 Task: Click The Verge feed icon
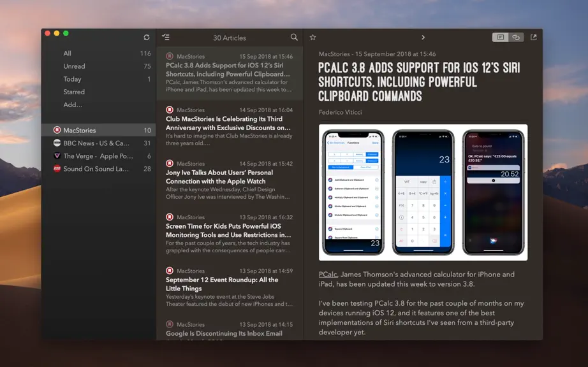(57, 156)
